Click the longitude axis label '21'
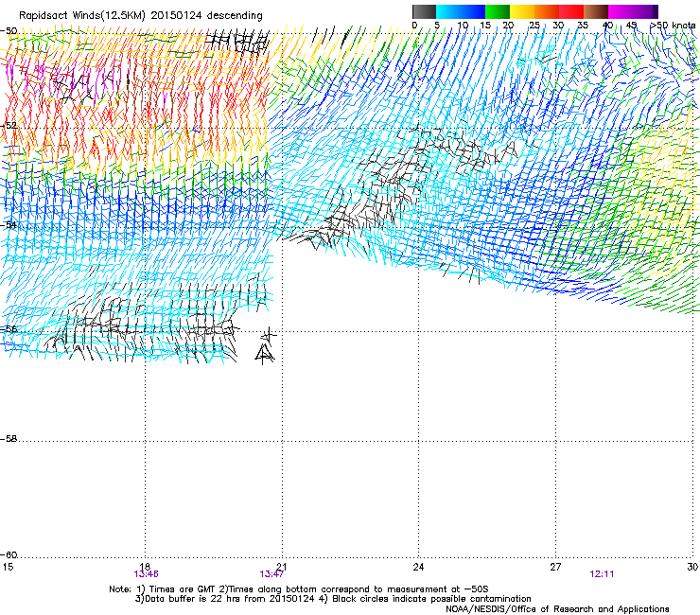Screen dimensions: 700x615 click(282, 567)
